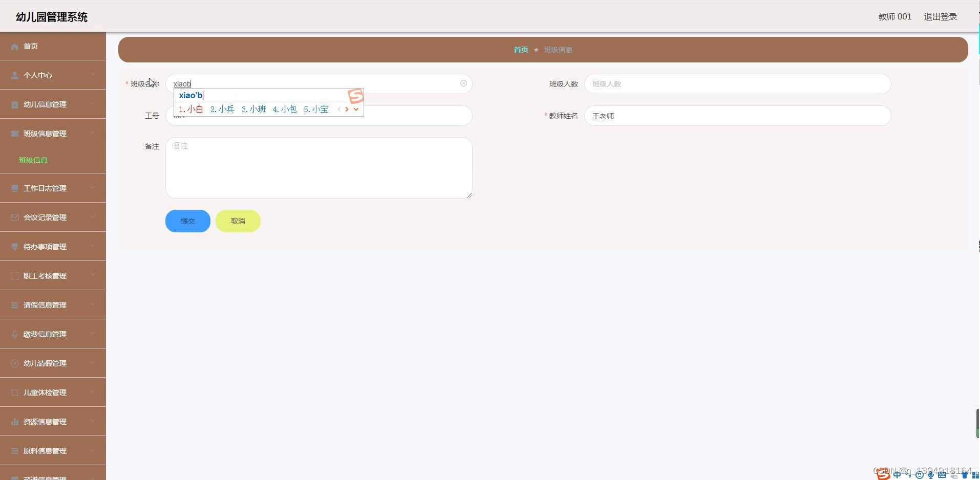Expand the 个人中心 menu chevron
This screenshot has width=980, height=480.
click(93, 74)
